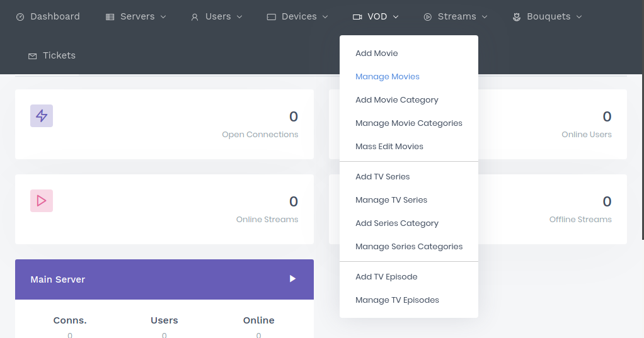Screen dimensions: 644x338
Task: Choose Manage Movie Categories
Action: point(409,123)
